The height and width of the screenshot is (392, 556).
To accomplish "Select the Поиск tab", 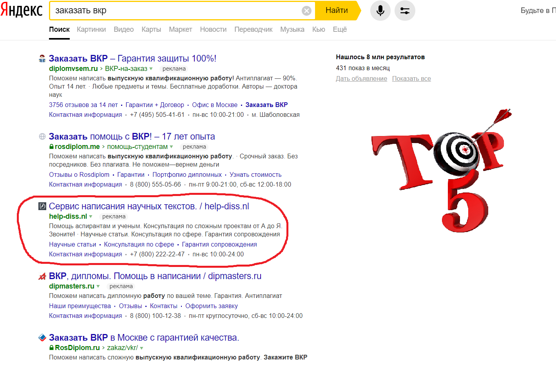I will [x=59, y=29].
